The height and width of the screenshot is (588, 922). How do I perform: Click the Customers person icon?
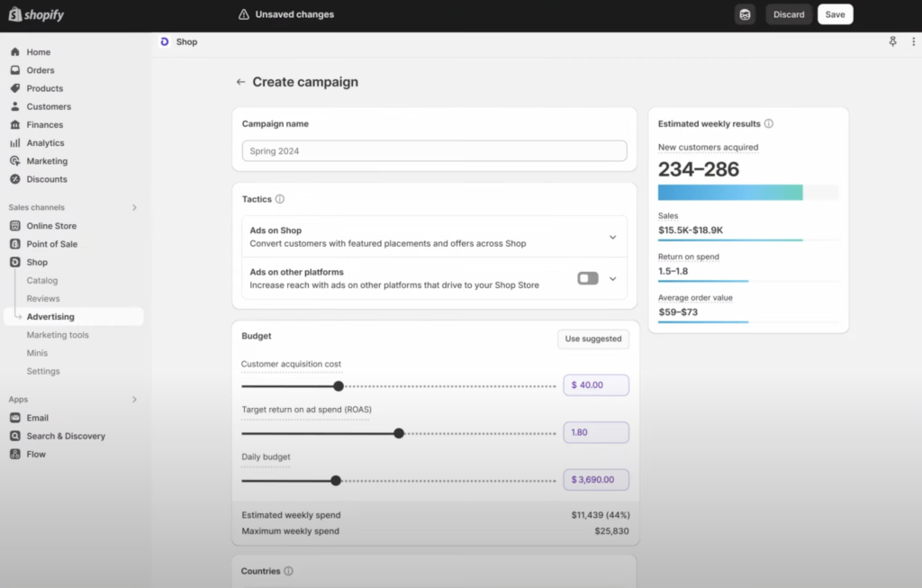click(x=15, y=106)
